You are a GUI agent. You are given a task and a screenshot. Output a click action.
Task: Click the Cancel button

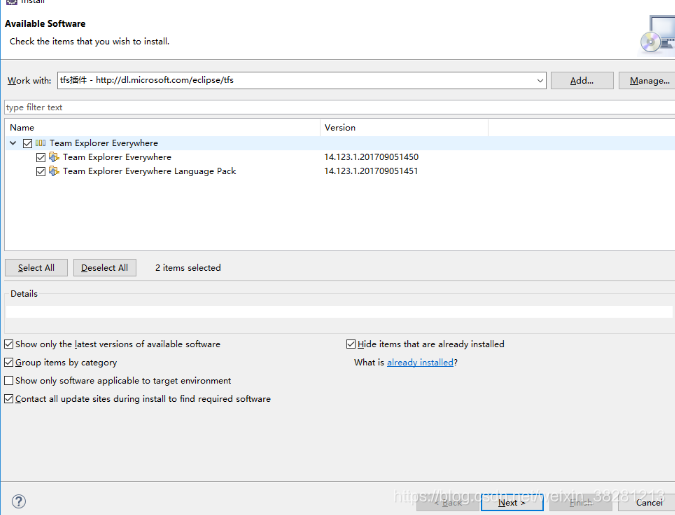[648, 503]
